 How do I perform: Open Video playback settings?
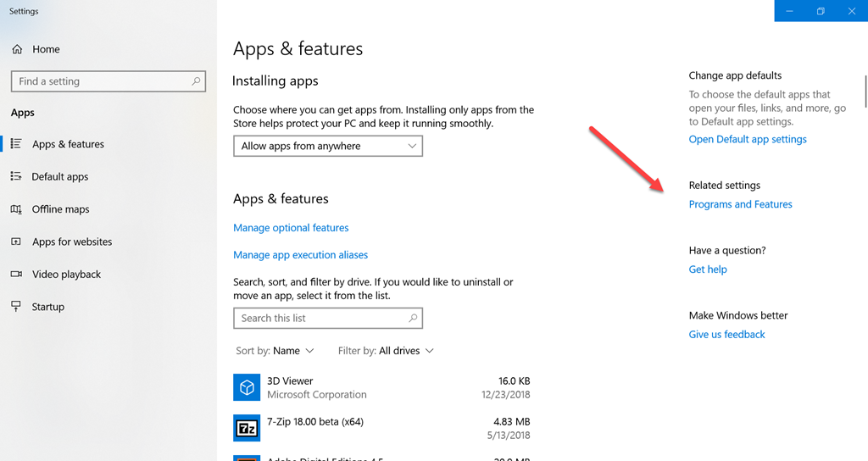tap(66, 275)
